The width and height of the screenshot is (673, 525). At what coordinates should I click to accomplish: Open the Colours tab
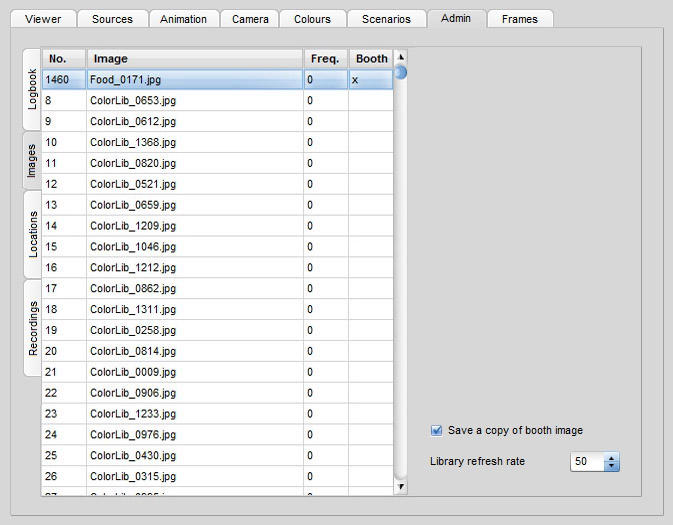[313, 19]
